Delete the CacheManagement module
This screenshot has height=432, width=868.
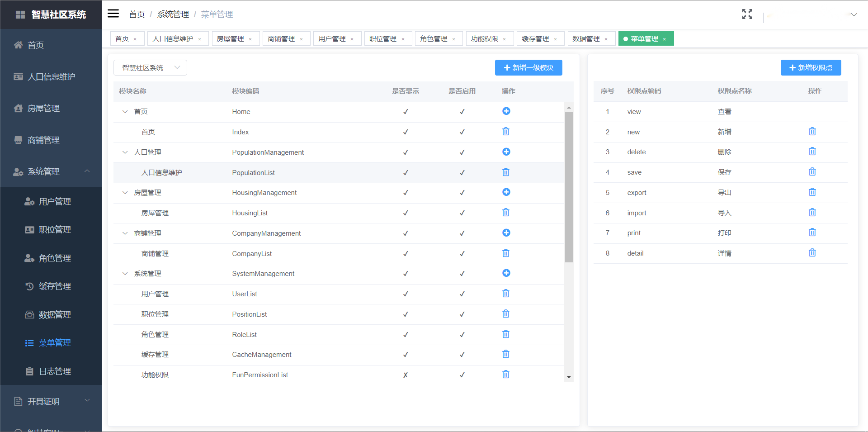pyautogui.click(x=506, y=354)
